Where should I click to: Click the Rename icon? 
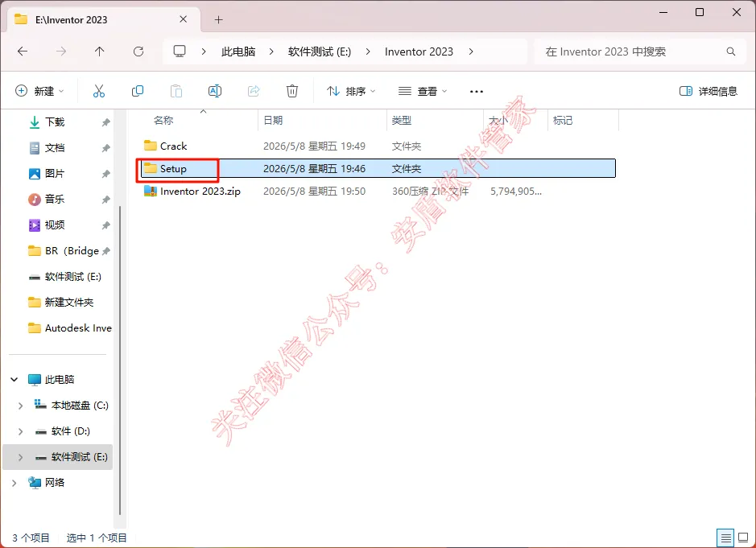click(x=214, y=91)
